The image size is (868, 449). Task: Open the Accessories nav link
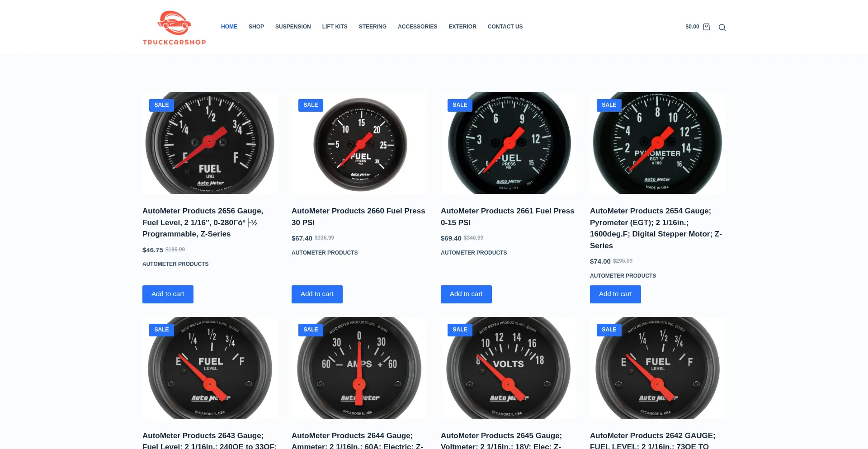tap(417, 27)
